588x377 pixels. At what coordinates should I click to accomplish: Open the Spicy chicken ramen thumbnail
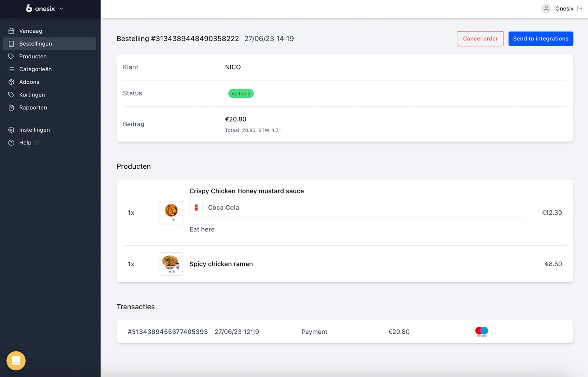(171, 264)
